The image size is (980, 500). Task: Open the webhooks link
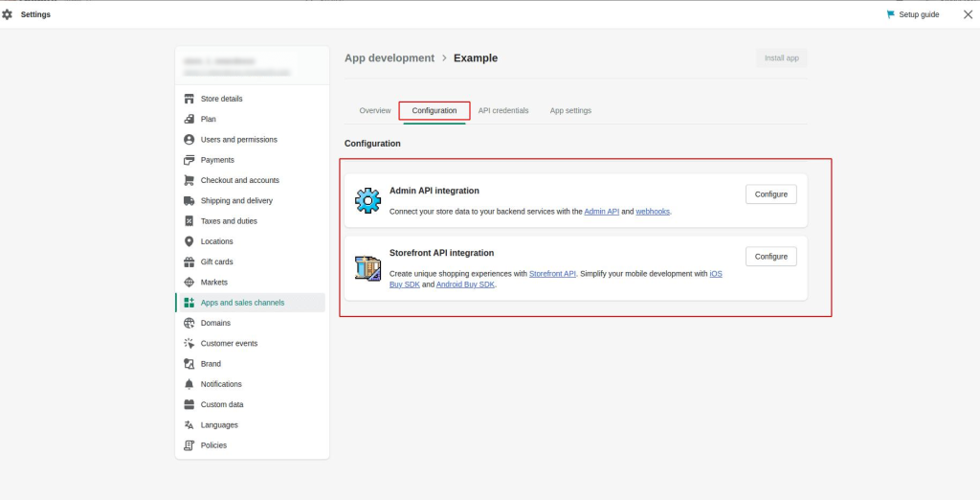[x=653, y=211]
